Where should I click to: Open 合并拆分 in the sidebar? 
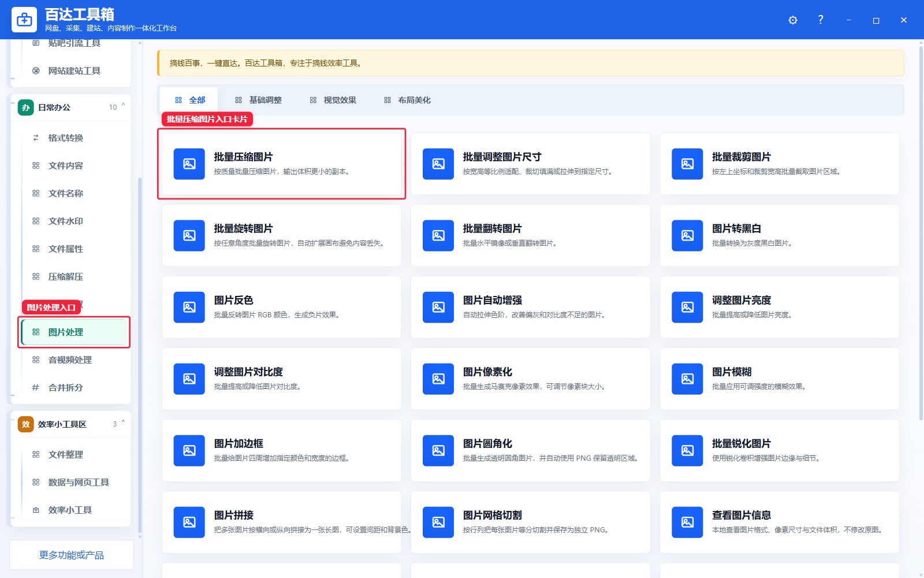point(75,387)
